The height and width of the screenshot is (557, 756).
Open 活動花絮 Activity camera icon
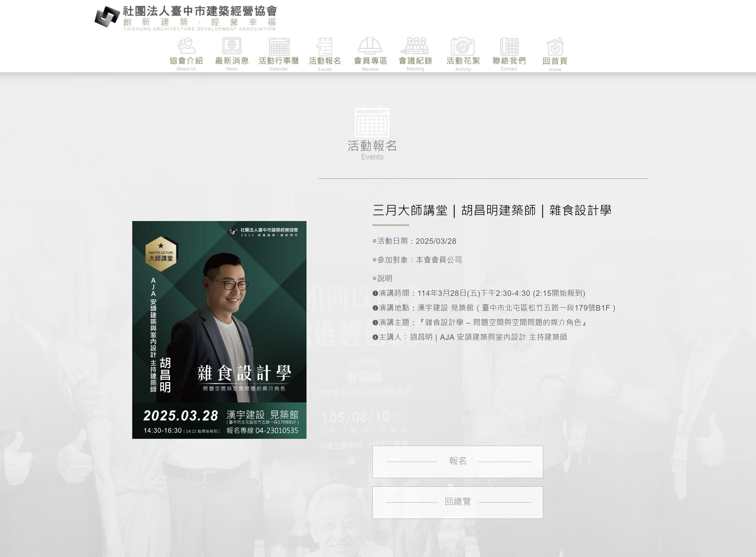(x=463, y=46)
